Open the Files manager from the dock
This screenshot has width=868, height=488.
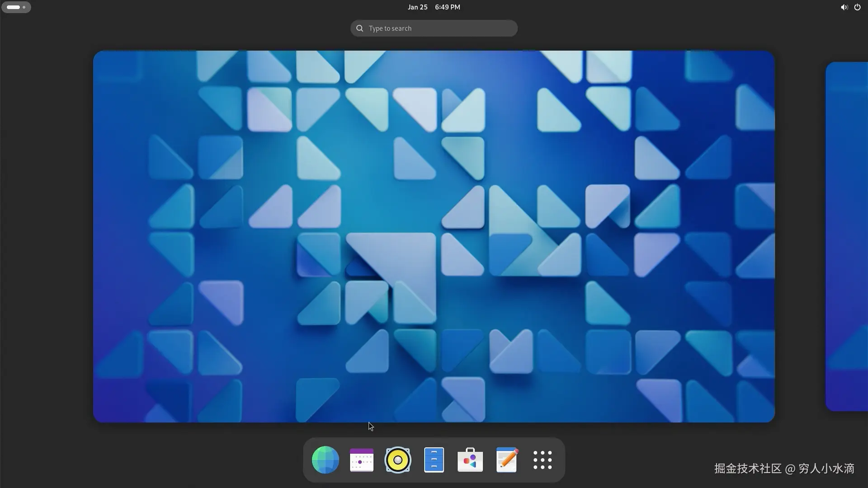(x=434, y=460)
